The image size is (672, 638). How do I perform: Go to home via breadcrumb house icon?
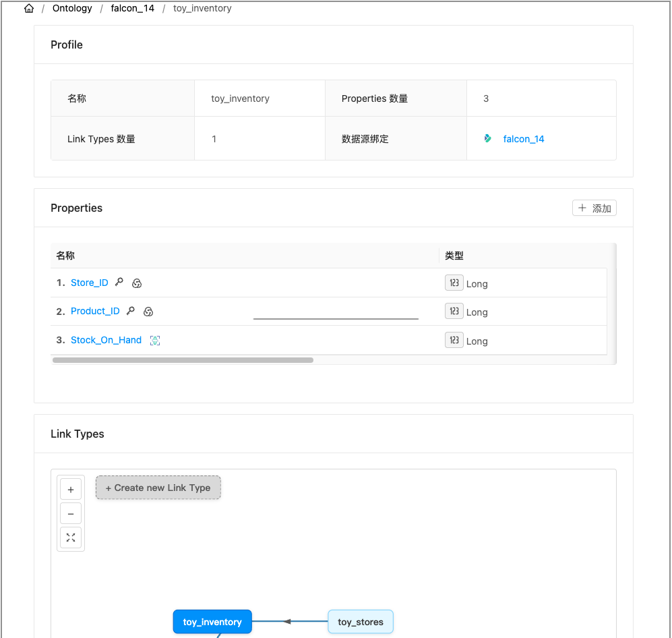tap(29, 8)
